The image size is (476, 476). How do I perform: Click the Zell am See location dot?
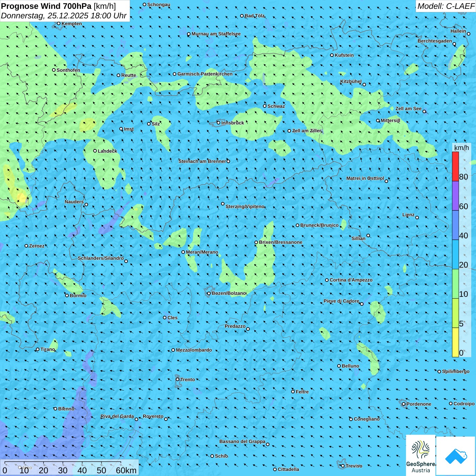coord(424,112)
